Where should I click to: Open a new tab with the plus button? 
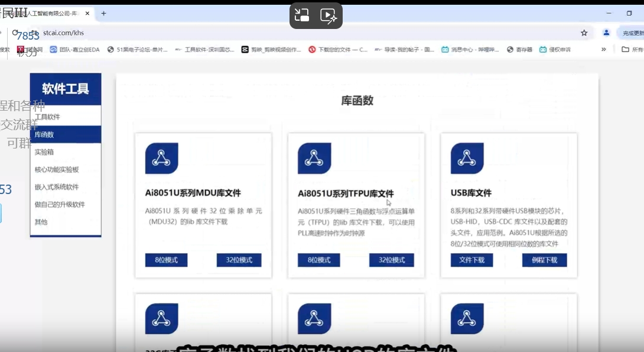103,14
